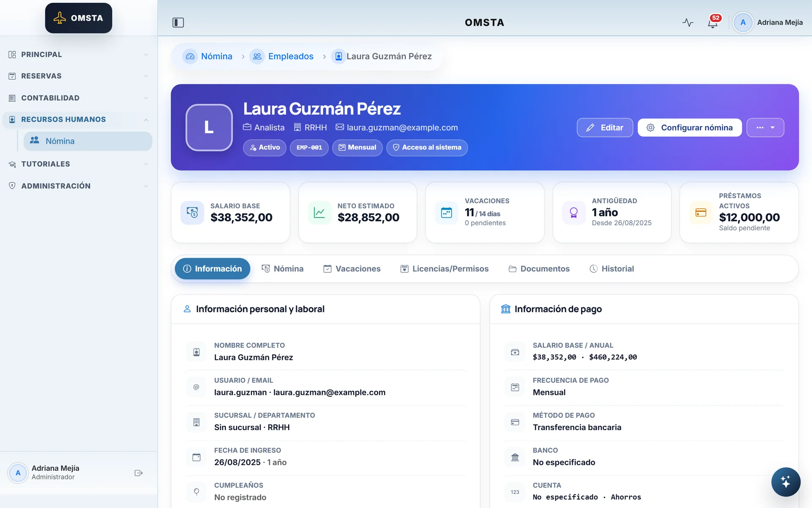Click the Acceso al sistema badge
Image resolution: width=812 pixels, height=508 pixels.
coord(427,148)
